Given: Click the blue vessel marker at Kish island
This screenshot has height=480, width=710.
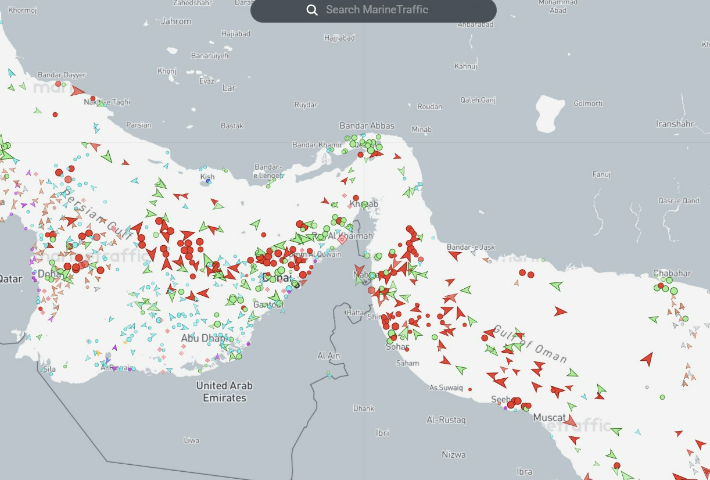Looking at the screenshot, I should (207, 181).
